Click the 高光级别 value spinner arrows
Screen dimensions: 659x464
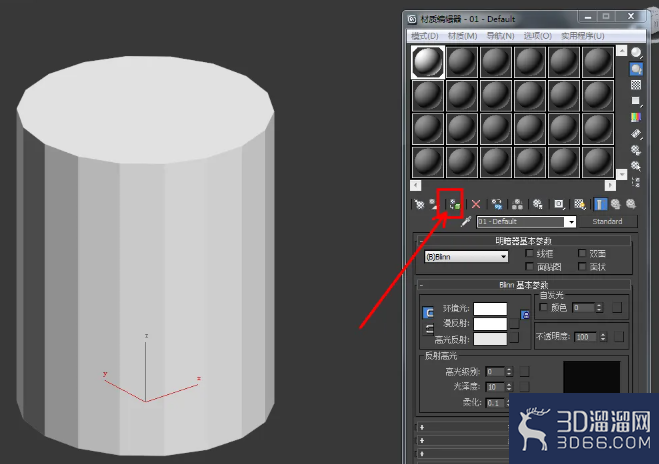tap(509, 372)
